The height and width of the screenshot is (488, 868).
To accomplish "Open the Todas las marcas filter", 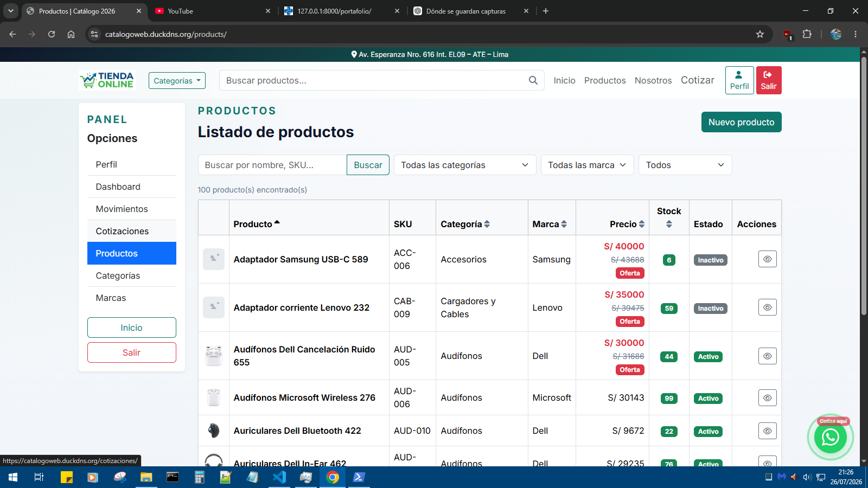I will point(588,165).
